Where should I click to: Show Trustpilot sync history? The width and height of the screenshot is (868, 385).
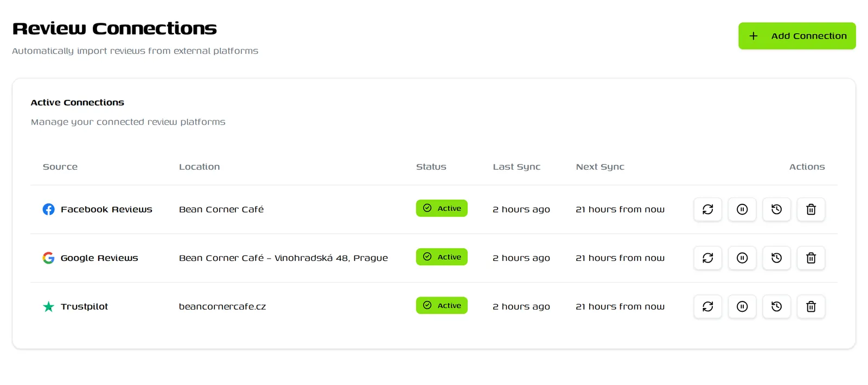click(776, 306)
